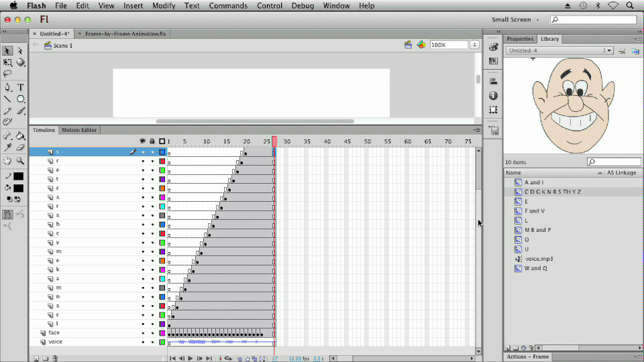This screenshot has height=362, width=644.
Task: Select the Subselection tool
Action: 20,50
